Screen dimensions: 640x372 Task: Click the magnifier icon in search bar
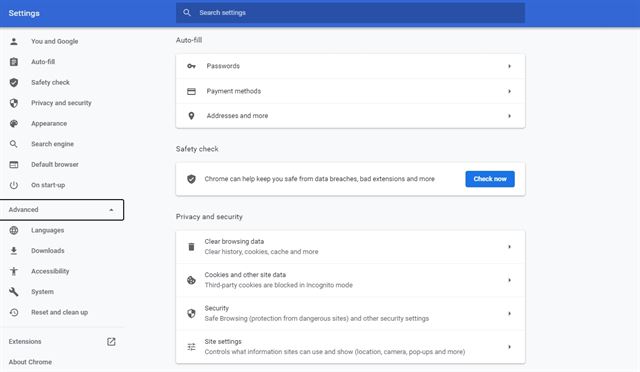[187, 13]
